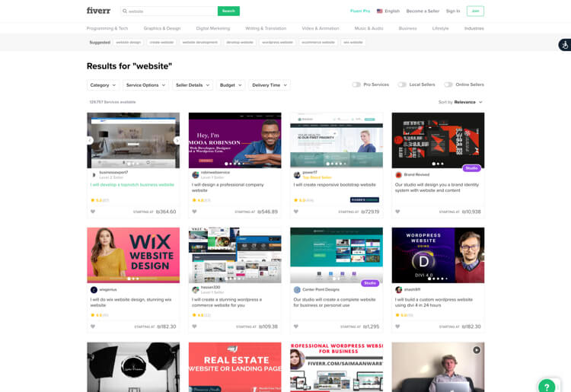Viewport: 571px width, 392px height.
Task: Open the Video & Animation category menu
Action: (x=321, y=28)
